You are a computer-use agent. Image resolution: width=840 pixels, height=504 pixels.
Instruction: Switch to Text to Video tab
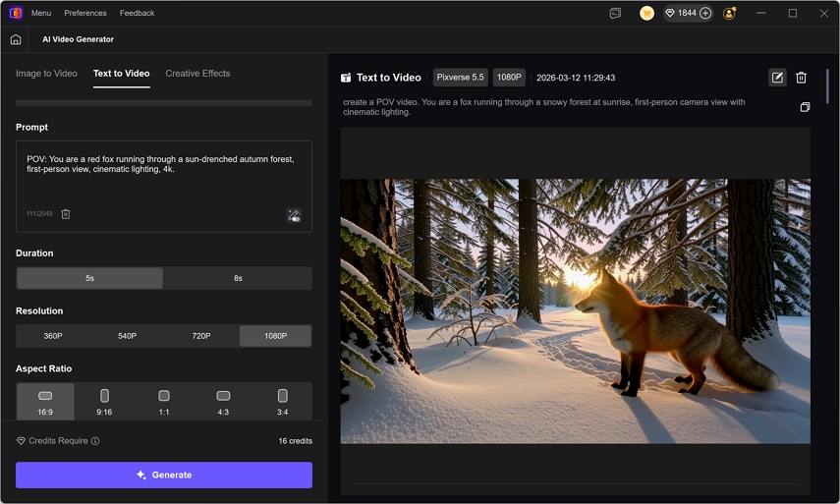click(x=122, y=74)
